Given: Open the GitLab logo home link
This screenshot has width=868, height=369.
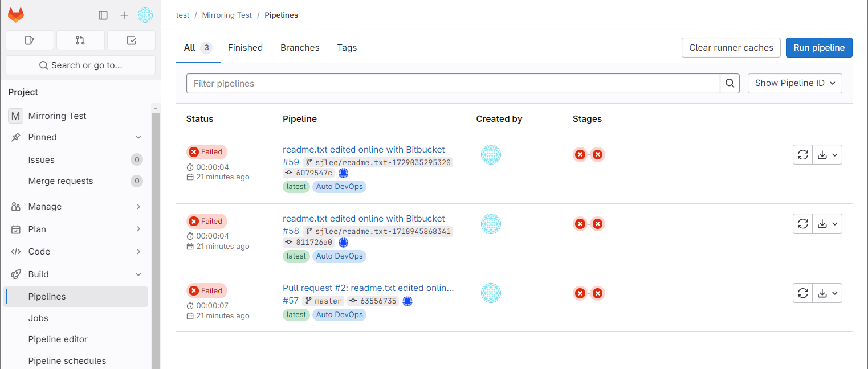Looking at the screenshot, I should 16,15.
